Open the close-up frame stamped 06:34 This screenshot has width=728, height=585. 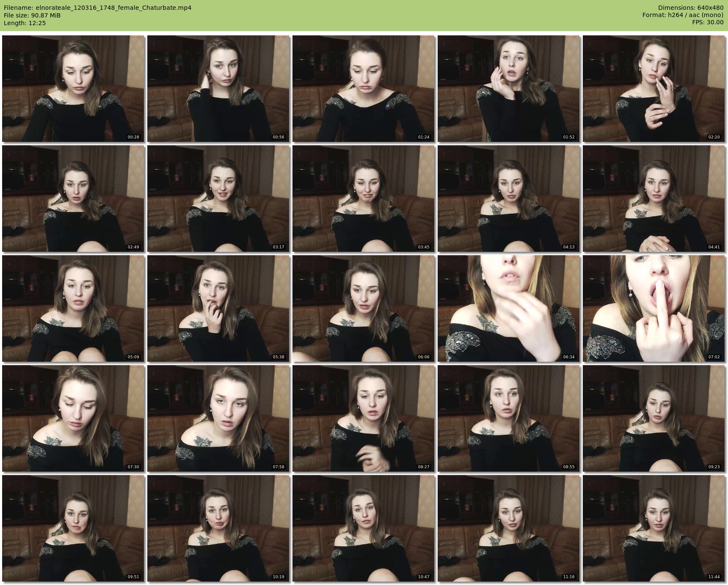(x=509, y=308)
